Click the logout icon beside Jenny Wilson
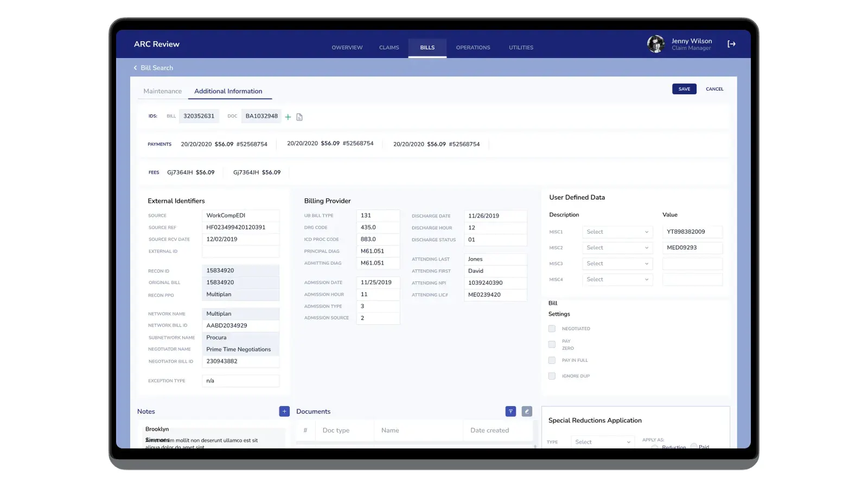This screenshot has height=488, width=868. 731,44
